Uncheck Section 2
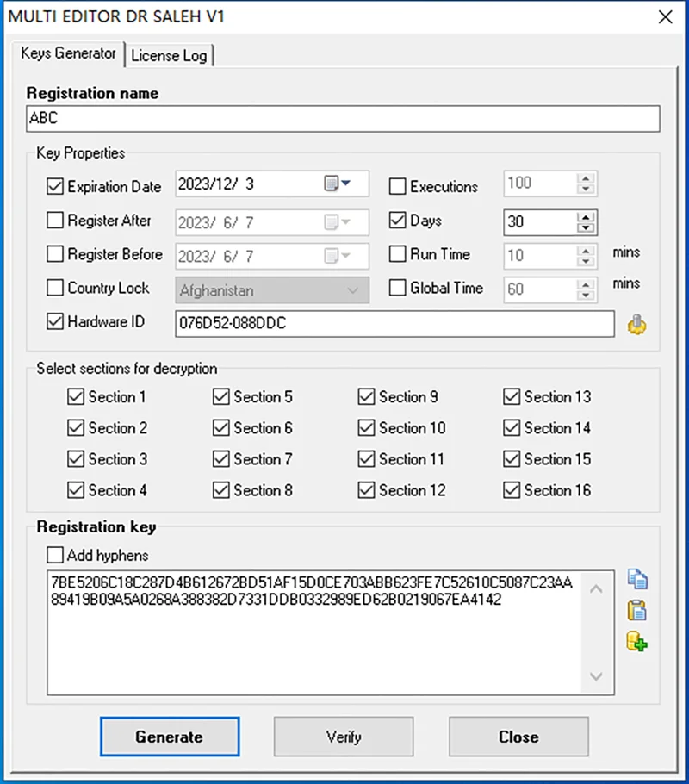The image size is (689, 784). (x=76, y=428)
